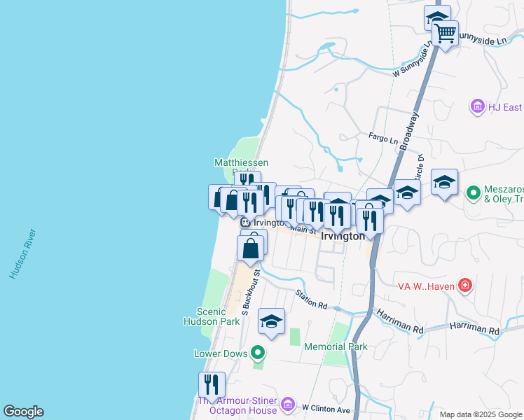Select the Lower Dows label text

pyautogui.click(x=221, y=353)
